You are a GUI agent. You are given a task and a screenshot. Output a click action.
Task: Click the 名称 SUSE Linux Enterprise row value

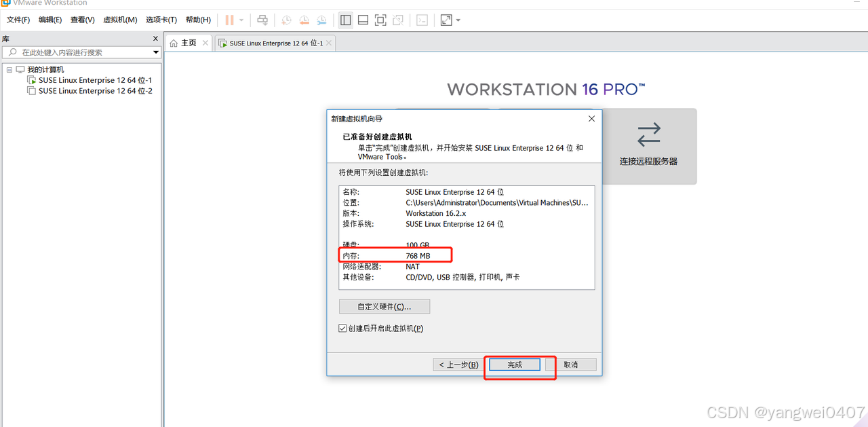point(455,192)
